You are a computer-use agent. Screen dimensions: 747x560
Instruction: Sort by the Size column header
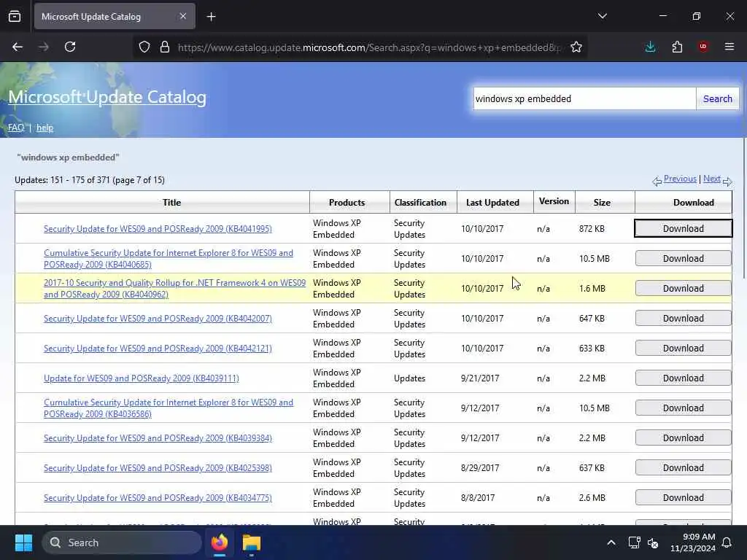[602, 203]
